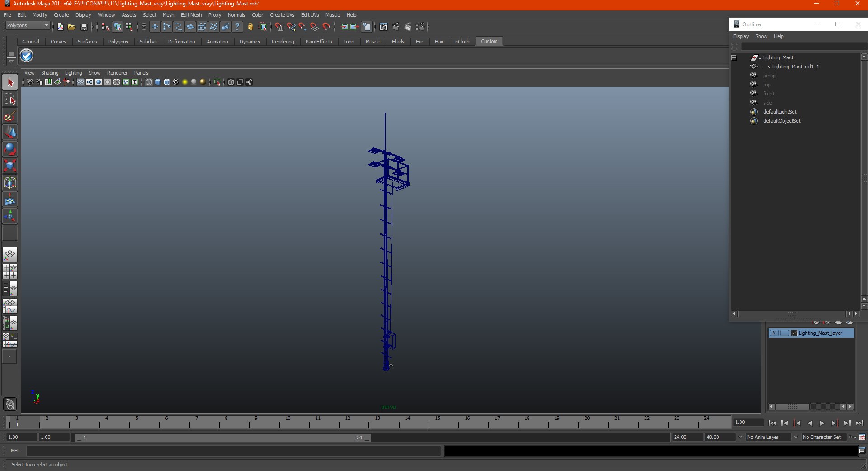Open the character set dropdown arrow

[796, 437]
